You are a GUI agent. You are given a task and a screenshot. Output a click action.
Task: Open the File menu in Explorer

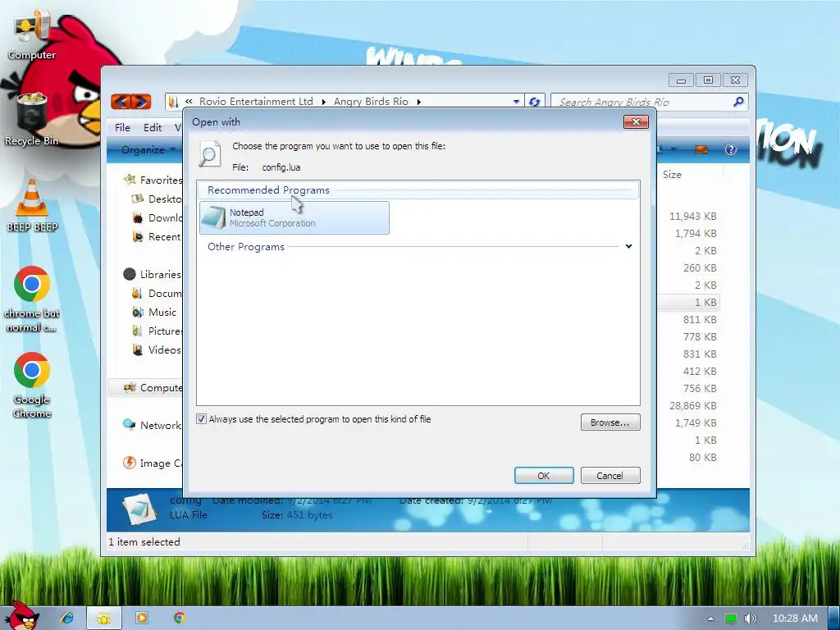pyautogui.click(x=122, y=127)
